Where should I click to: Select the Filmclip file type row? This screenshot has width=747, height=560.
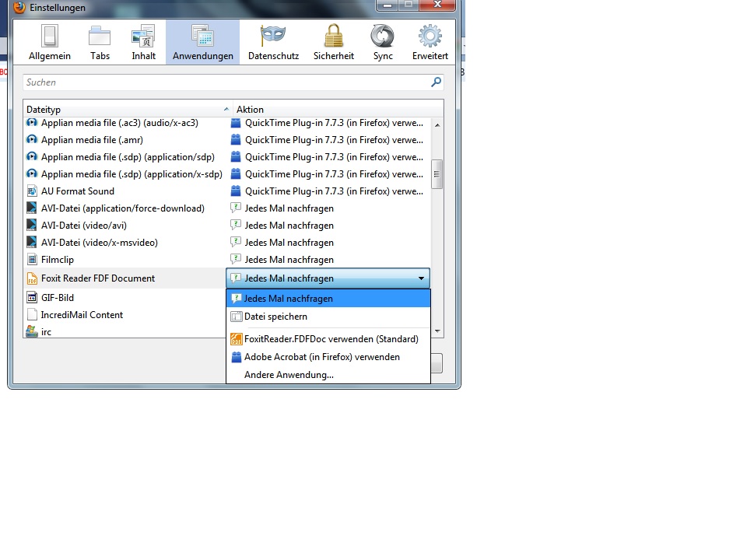226,260
